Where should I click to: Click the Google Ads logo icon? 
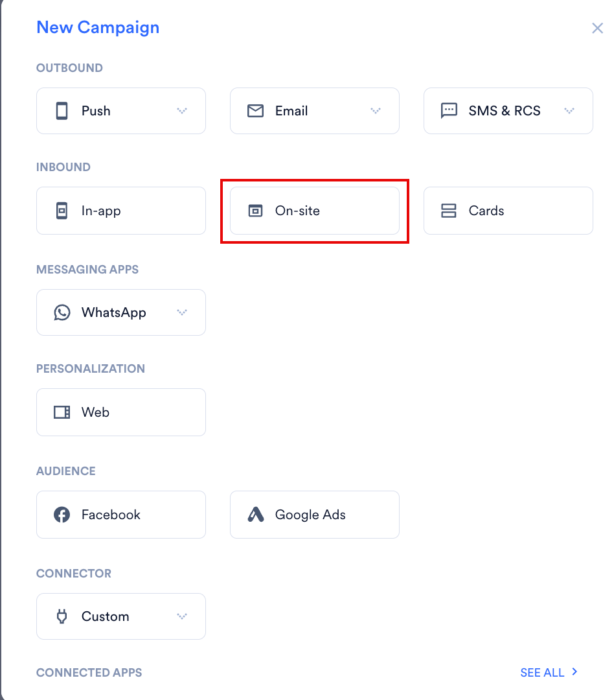point(256,515)
